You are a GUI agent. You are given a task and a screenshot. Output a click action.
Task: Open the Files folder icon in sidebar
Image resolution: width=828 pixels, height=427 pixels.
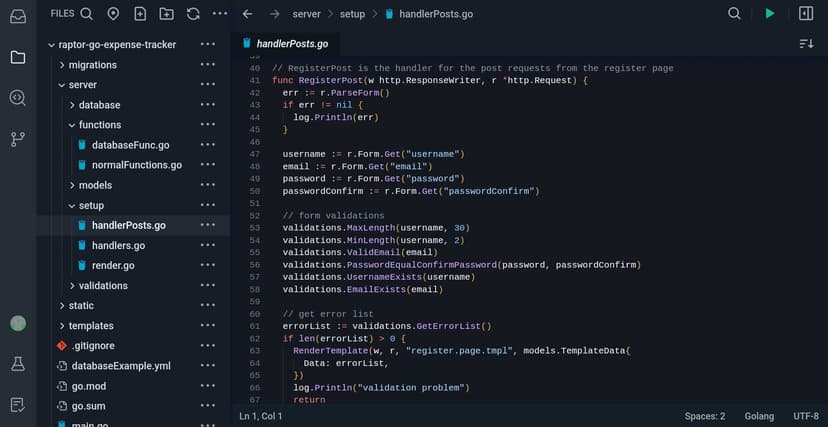click(17, 57)
